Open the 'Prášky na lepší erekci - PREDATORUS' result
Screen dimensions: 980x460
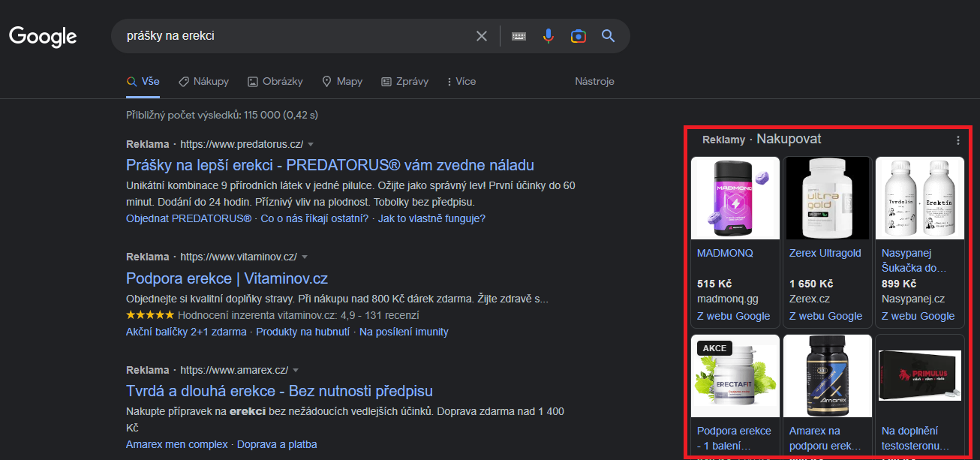(330, 165)
